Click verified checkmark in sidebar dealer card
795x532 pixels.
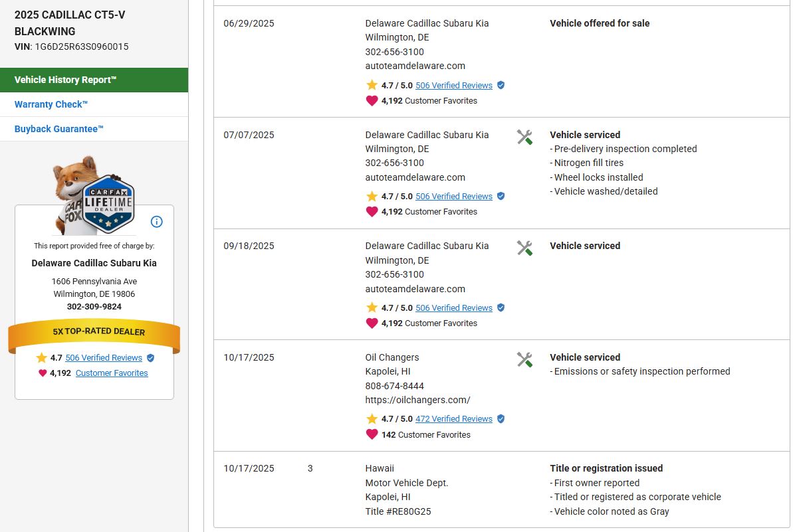coord(150,358)
